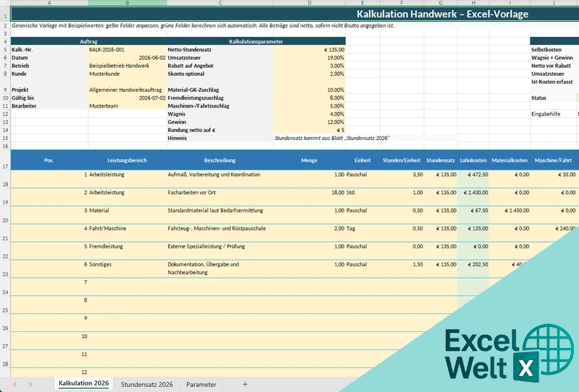Select the Datum value 2026-06-02
The width and height of the screenshot is (579, 392).
(127, 58)
